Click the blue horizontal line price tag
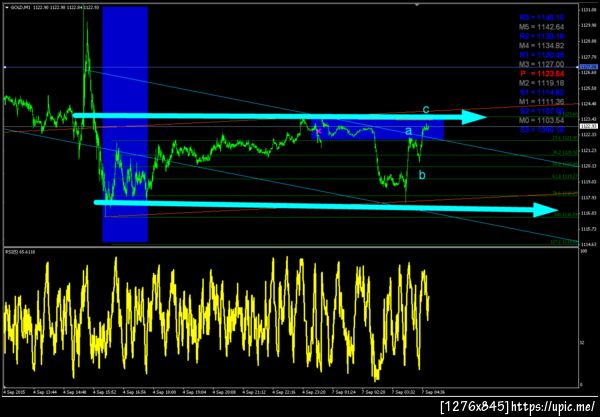 coord(589,67)
